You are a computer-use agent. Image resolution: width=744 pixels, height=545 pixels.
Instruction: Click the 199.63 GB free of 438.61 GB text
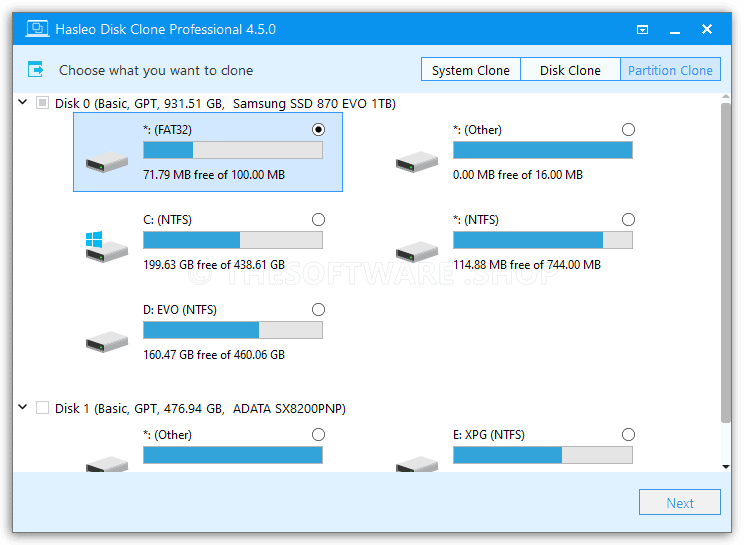tap(214, 265)
